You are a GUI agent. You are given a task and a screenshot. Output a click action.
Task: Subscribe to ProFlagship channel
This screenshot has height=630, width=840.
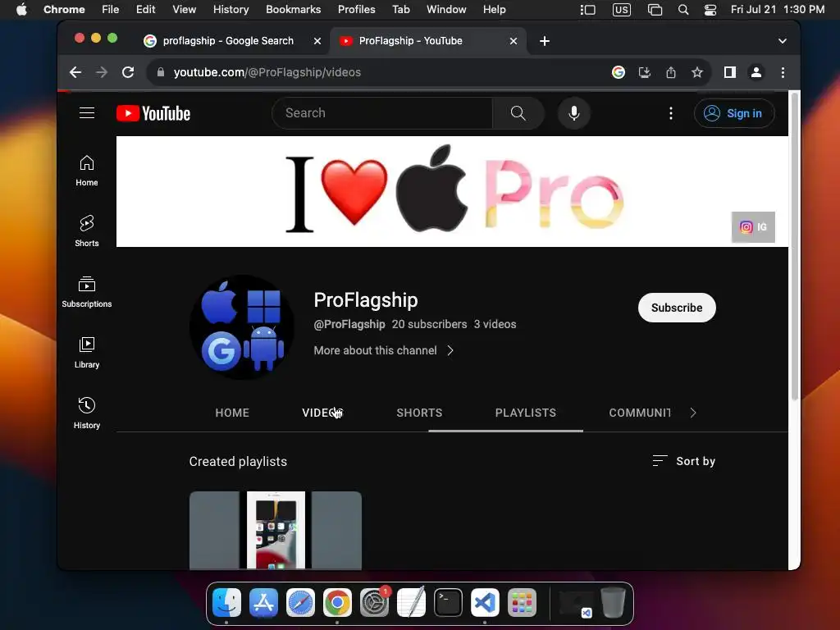(677, 308)
